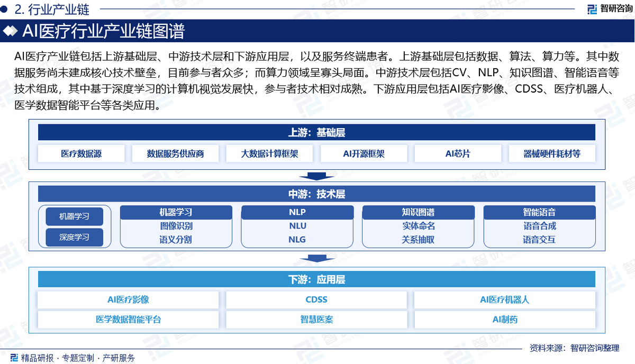635x364 pixels.
Task: Click the 中游：技术层 header bar
Action: point(316,194)
